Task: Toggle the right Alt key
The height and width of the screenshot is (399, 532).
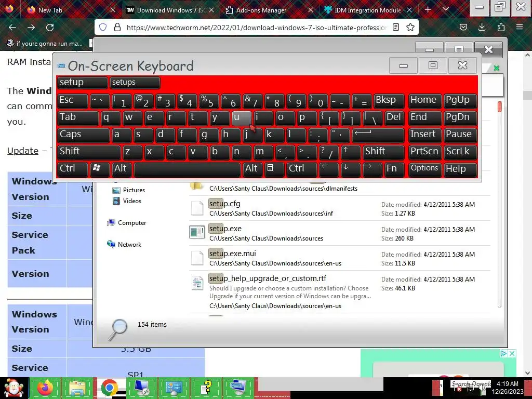Action: coord(252,169)
